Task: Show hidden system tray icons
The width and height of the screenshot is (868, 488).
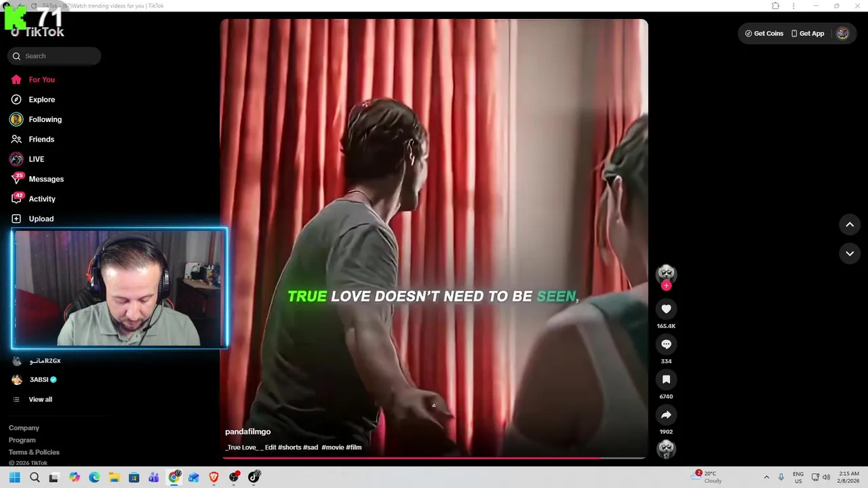Action: [x=766, y=477]
